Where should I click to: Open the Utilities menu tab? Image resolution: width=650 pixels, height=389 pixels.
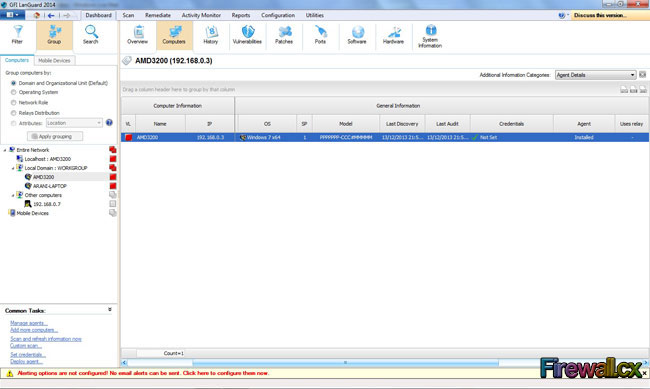[x=315, y=15]
